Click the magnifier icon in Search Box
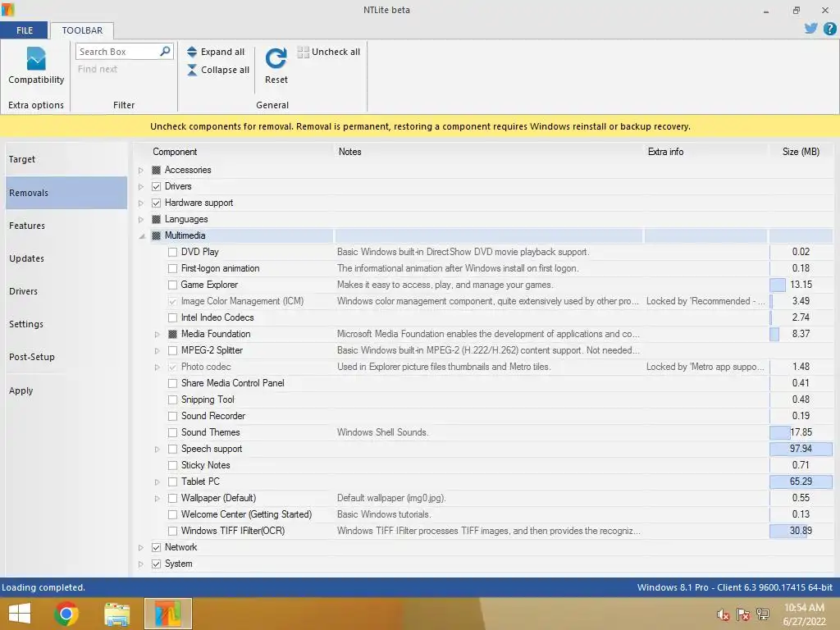The image size is (840, 630). point(165,52)
